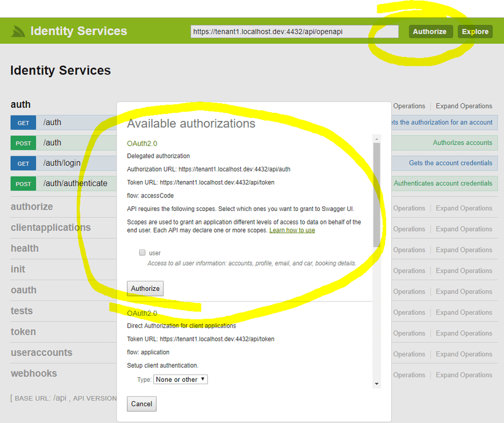Click the Authorize button in the dialog

pos(145,289)
